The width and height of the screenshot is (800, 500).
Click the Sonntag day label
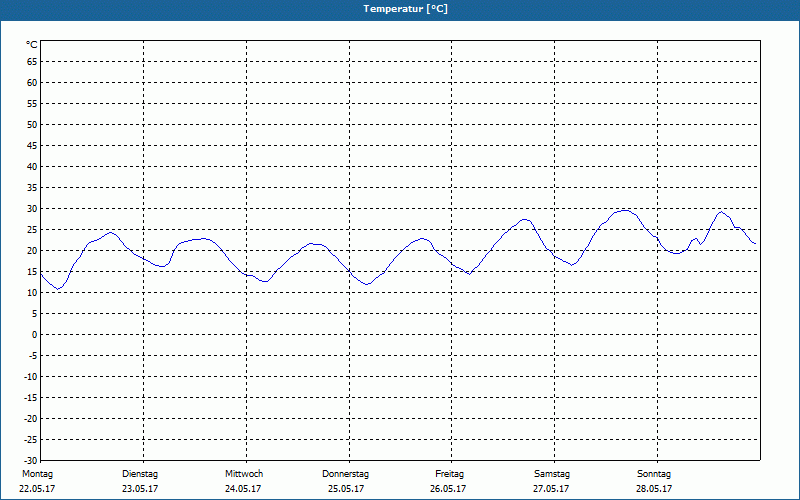(654, 474)
